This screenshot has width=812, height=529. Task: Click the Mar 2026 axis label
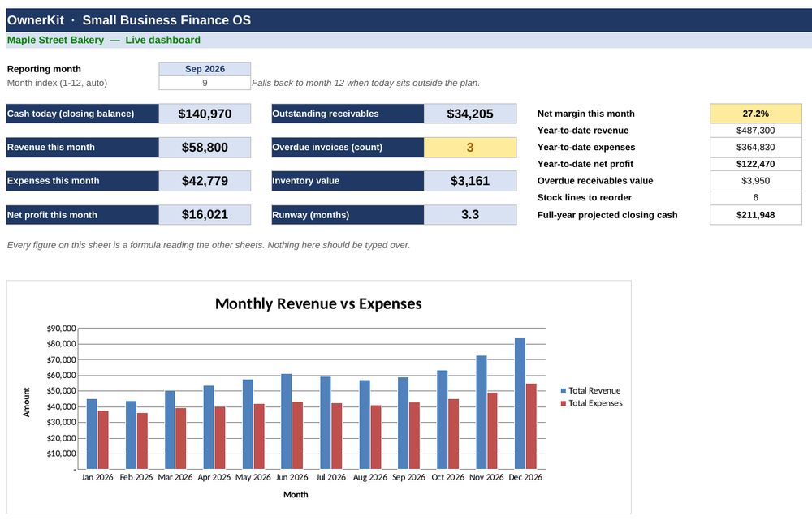pyautogui.click(x=175, y=477)
